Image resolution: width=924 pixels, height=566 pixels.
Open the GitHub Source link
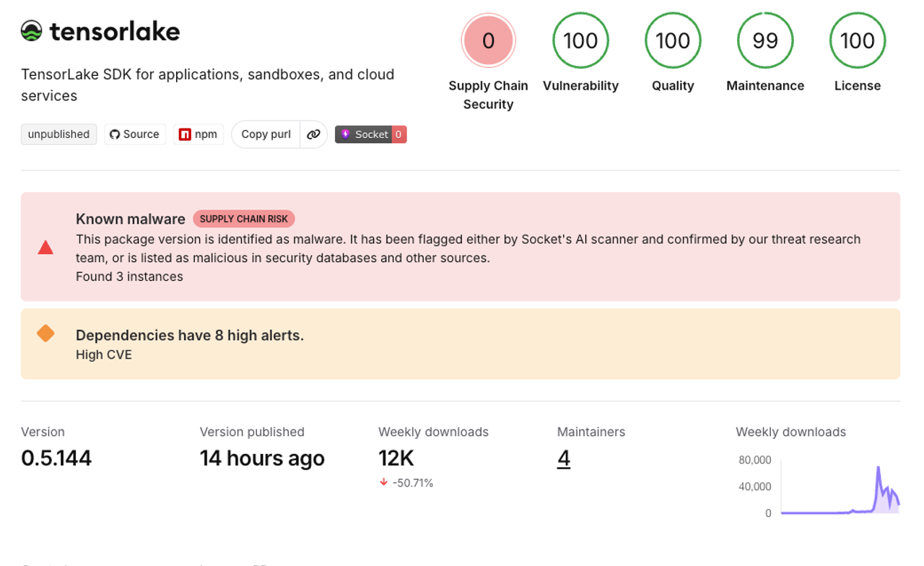coord(135,134)
